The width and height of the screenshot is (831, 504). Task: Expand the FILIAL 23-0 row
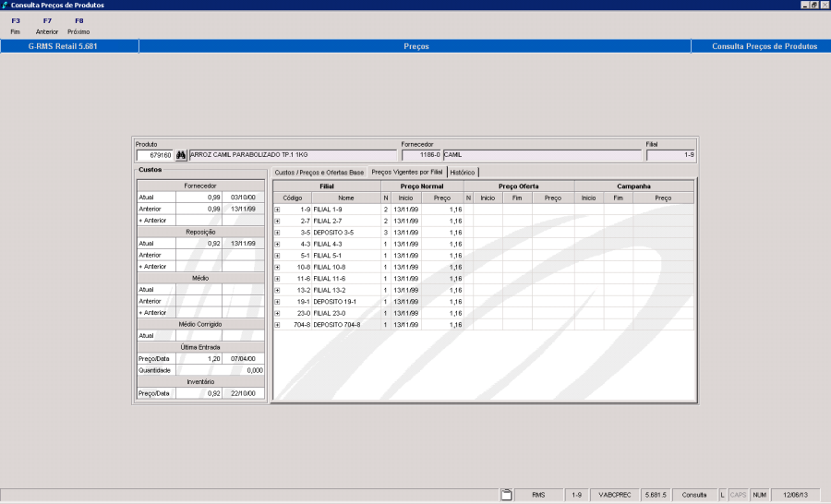[277, 314]
